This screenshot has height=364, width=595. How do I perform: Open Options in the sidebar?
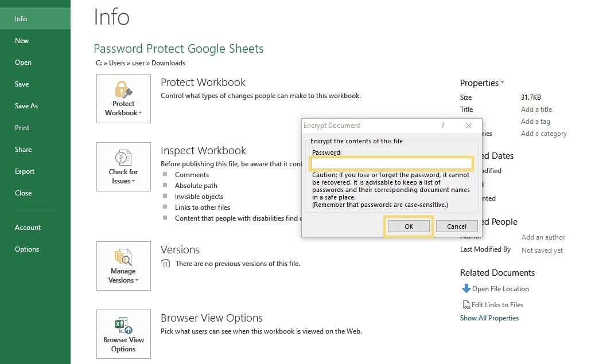(x=27, y=249)
